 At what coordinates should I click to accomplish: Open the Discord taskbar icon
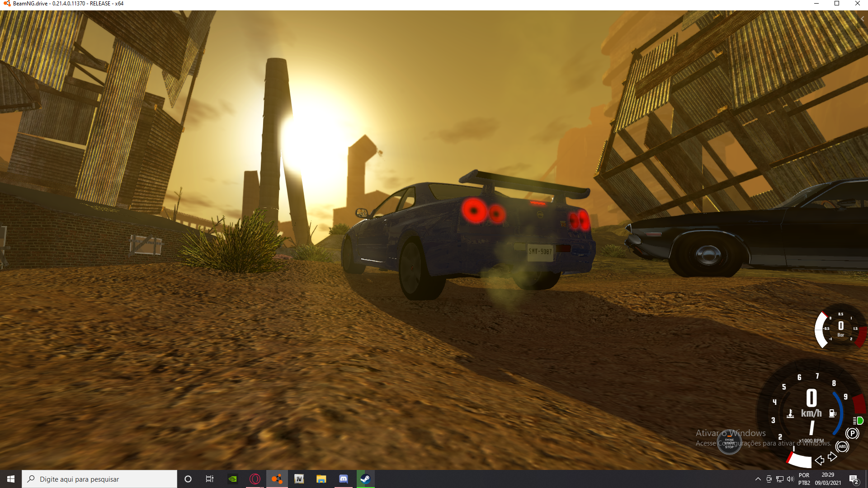[x=343, y=479]
